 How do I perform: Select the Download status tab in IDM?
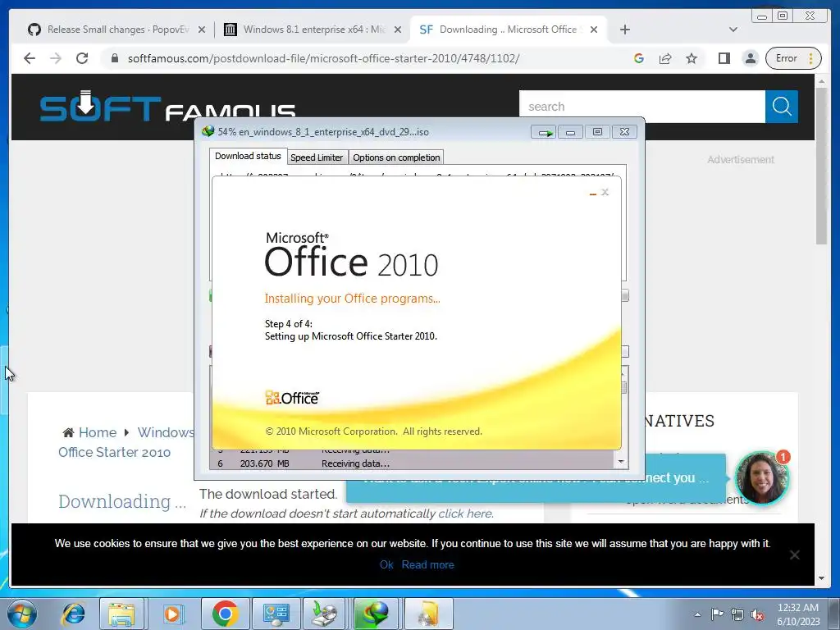tap(248, 156)
